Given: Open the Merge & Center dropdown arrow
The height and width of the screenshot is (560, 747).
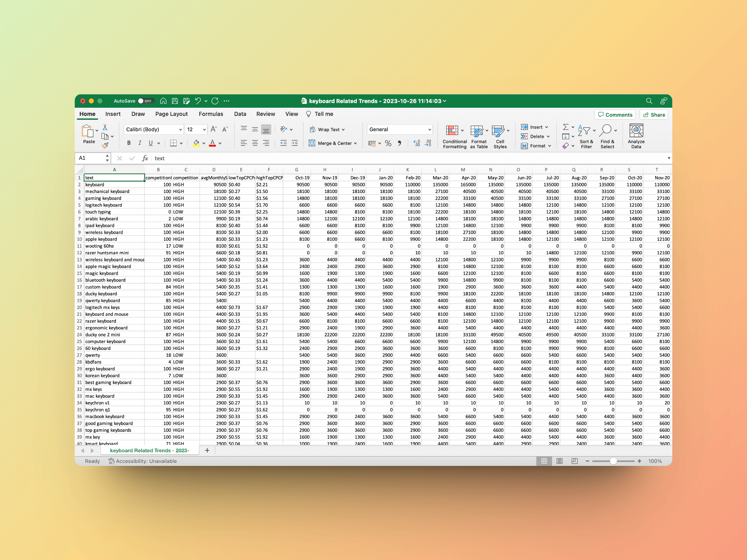Looking at the screenshot, I should pyautogui.click(x=356, y=143).
